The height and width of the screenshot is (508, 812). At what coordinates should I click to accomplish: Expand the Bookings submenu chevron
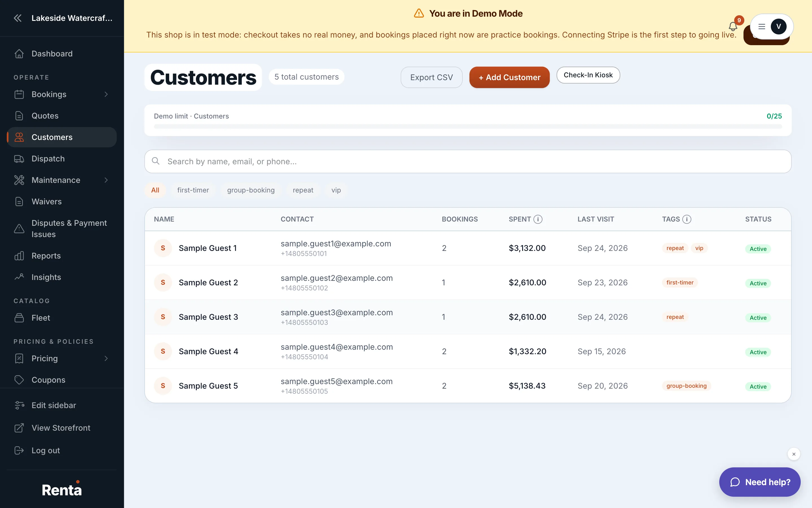[x=106, y=95]
